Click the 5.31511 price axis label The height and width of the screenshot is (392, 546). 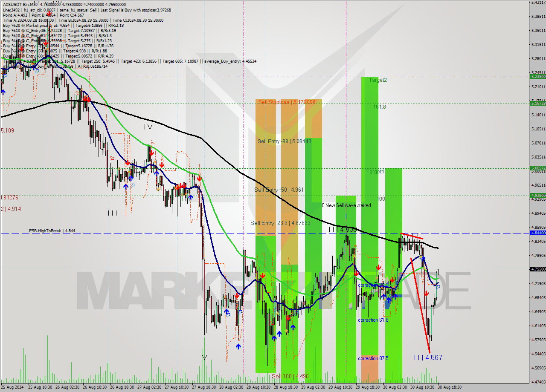coord(538,44)
